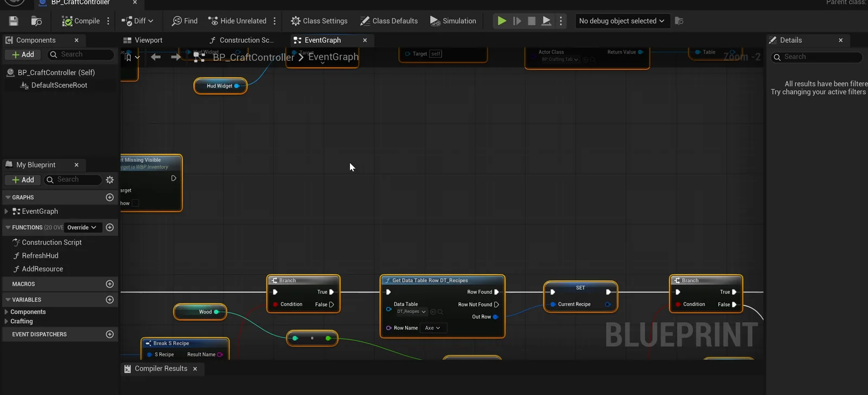
Task: Open the Diff dropdown
Action: pyautogui.click(x=137, y=21)
